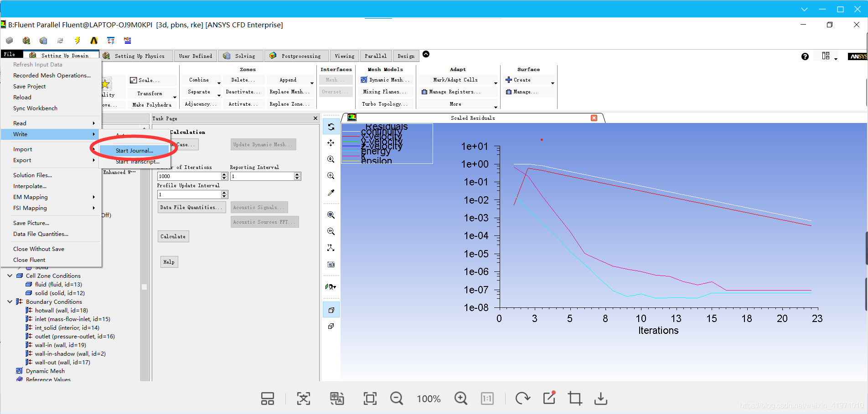This screenshot has width=868, height=414.
Task: Click the axis orientation triad icon
Action: tap(331, 248)
